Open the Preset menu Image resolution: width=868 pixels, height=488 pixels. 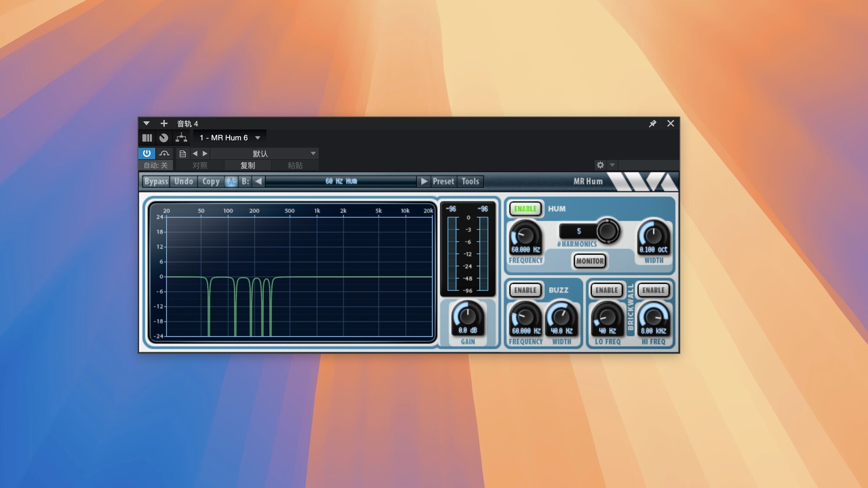[443, 181]
